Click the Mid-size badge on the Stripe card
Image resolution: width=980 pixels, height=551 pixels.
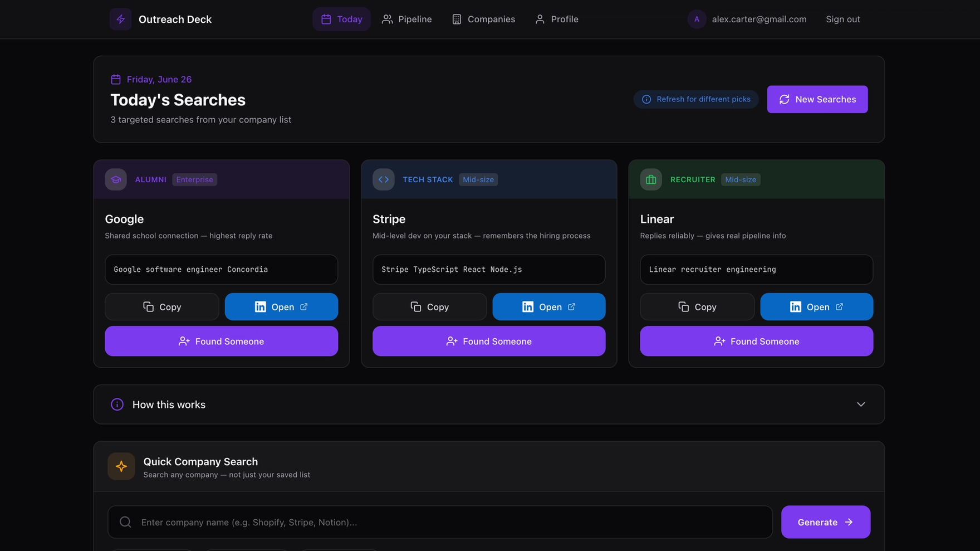[x=478, y=179]
